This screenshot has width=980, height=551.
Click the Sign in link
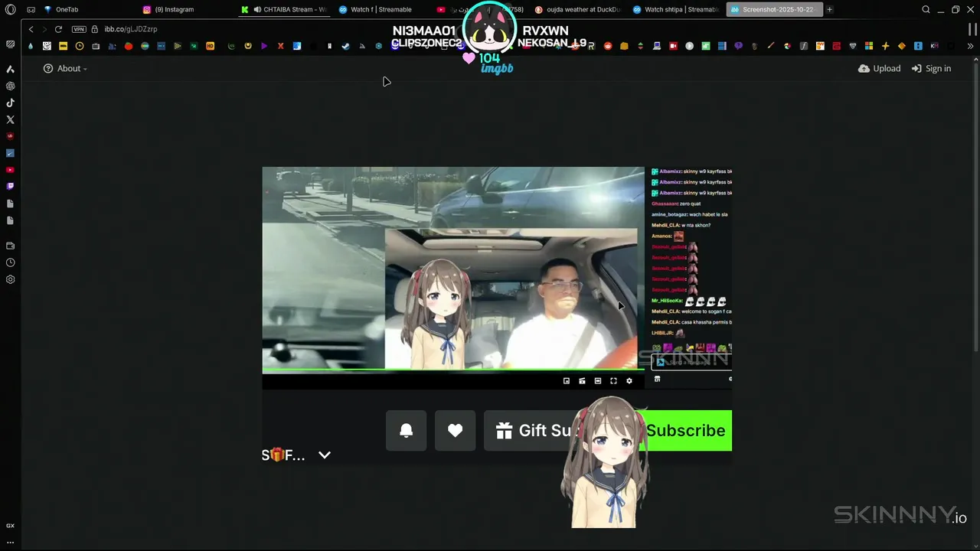tap(931, 68)
